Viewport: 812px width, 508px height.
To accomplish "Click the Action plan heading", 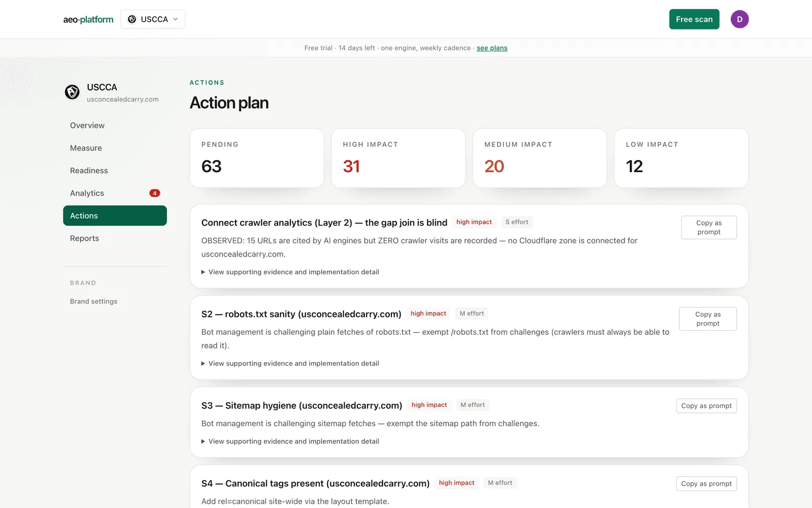I will coord(229,103).
